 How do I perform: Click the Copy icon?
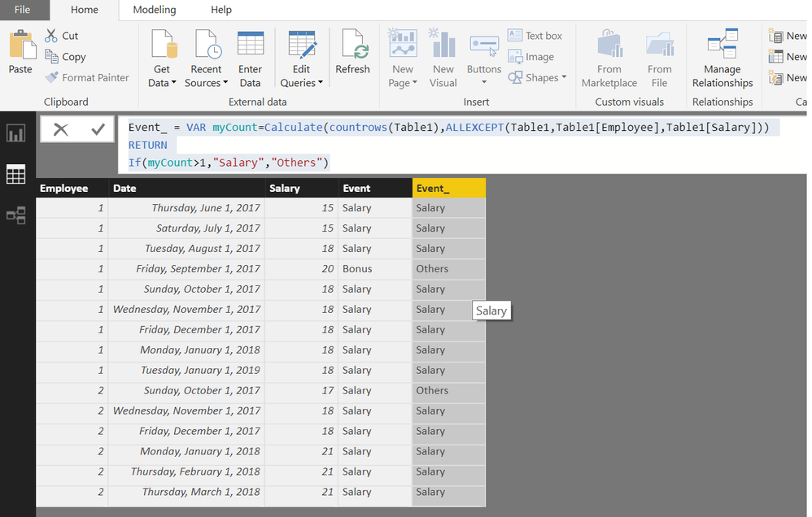[x=51, y=56]
